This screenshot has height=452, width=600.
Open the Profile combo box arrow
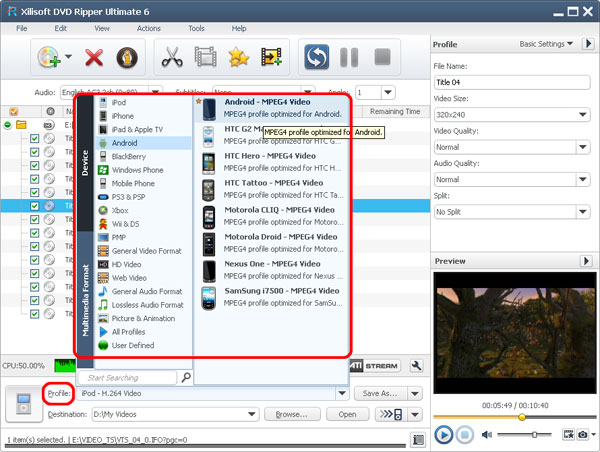(342, 393)
